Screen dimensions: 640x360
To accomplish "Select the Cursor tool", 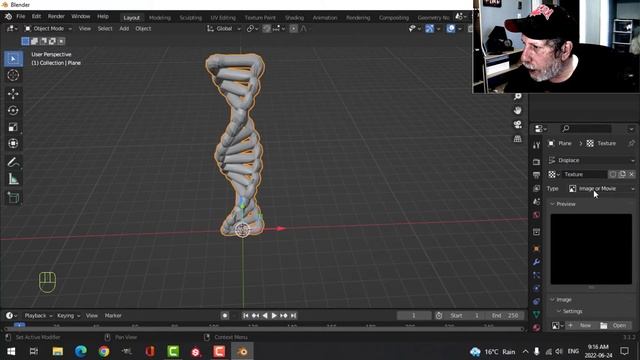I will tap(13, 76).
